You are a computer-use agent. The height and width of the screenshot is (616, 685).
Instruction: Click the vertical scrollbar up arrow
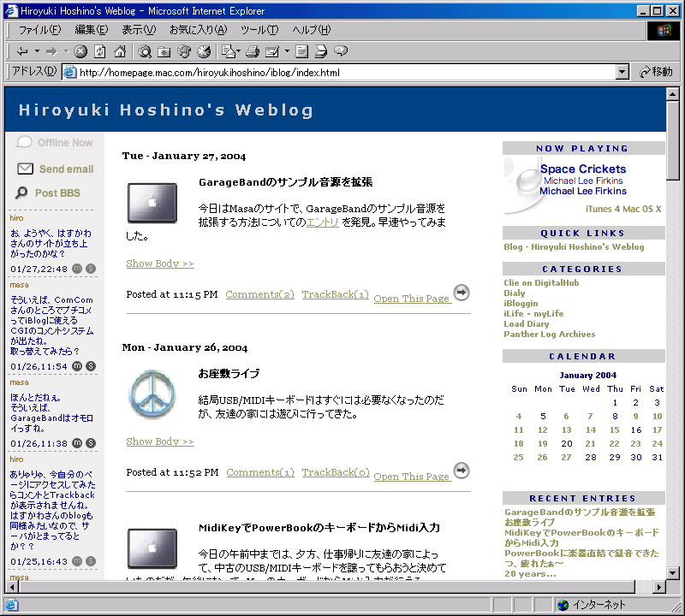coord(673,93)
